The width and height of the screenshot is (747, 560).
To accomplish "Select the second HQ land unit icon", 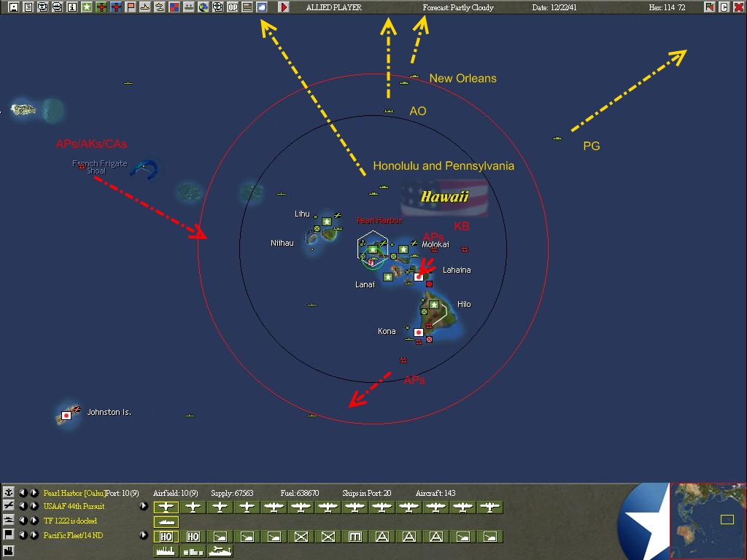I will point(193,537).
